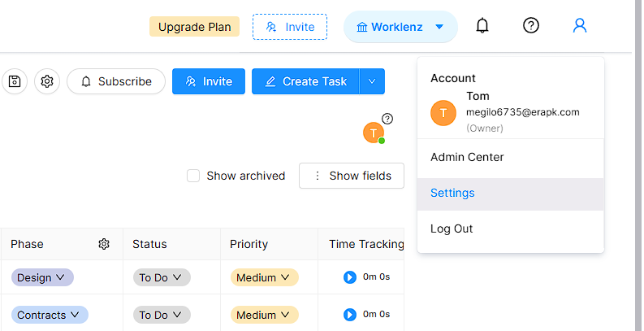Image resolution: width=644 pixels, height=331 pixels.
Task: Click the Phase column settings gear
Action: coord(104,244)
